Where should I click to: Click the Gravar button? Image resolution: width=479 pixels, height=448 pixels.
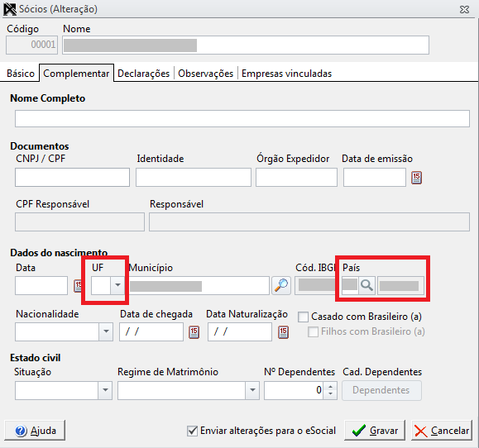(x=375, y=431)
